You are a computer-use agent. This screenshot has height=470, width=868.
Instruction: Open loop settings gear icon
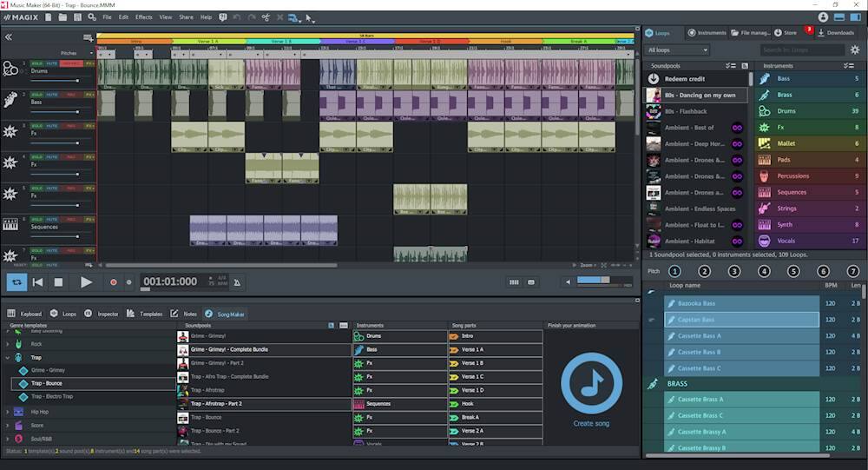(x=854, y=50)
